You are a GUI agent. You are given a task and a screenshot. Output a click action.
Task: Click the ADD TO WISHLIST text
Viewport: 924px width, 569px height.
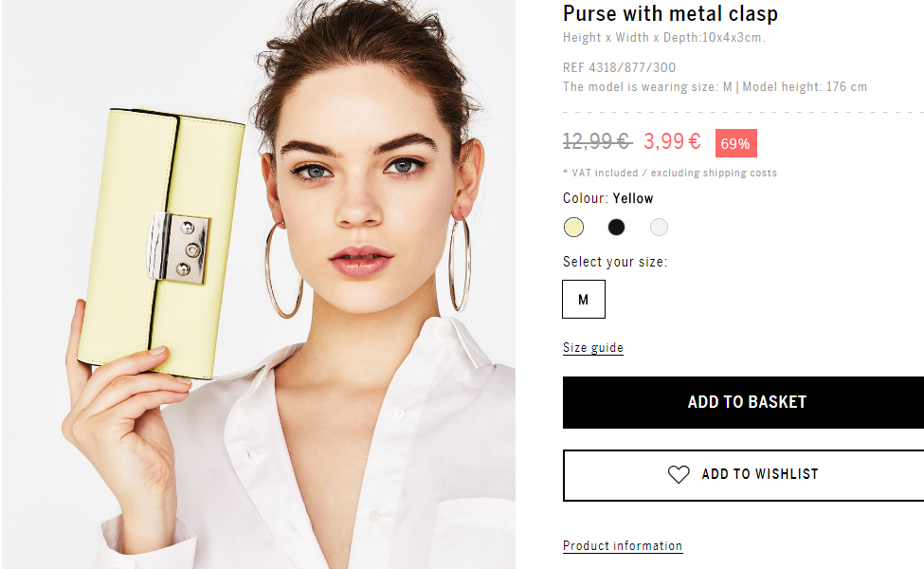pyautogui.click(x=760, y=474)
